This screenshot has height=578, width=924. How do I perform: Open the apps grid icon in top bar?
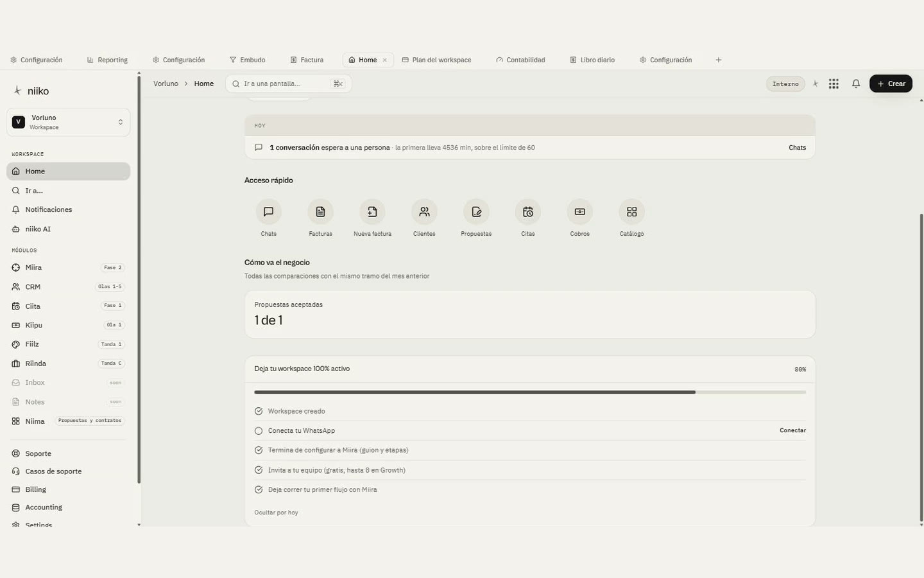(x=834, y=83)
